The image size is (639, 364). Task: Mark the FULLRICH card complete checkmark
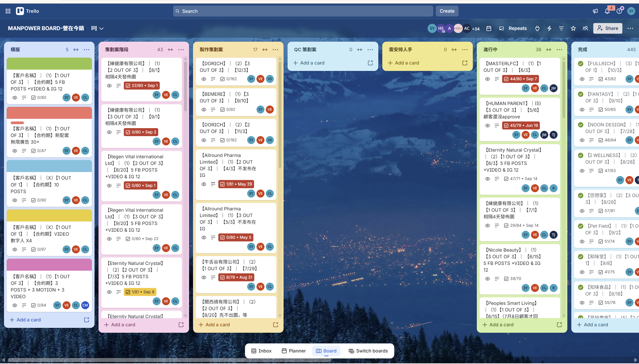tap(581, 63)
